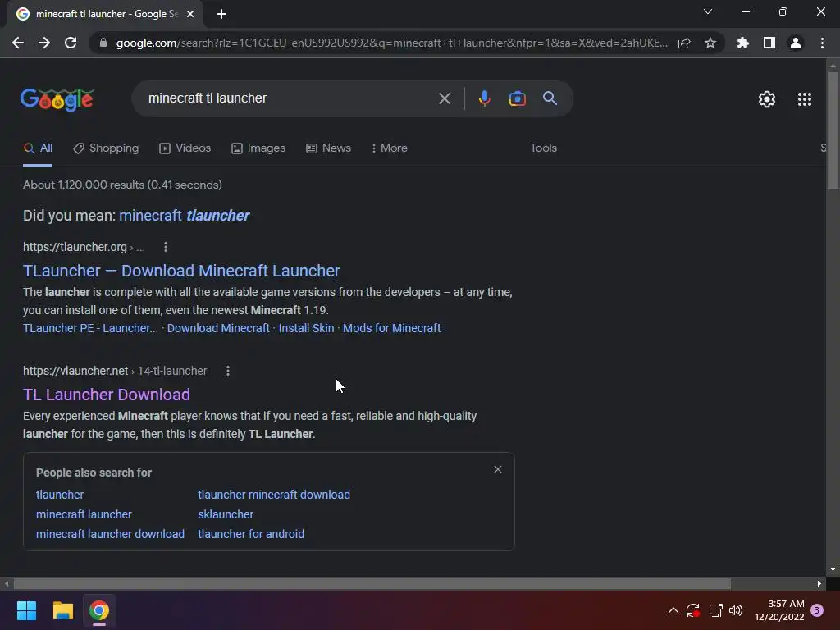Open the Windows Start menu
840x630 pixels.
26,610
